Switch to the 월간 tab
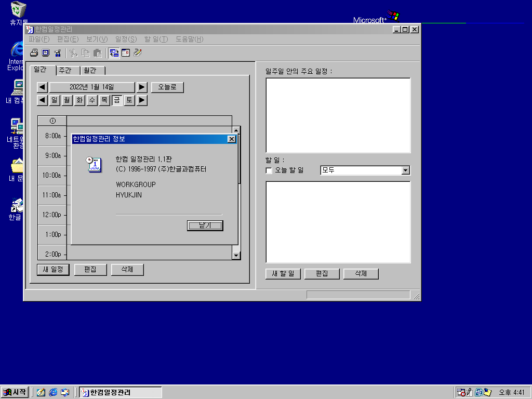 [92, 70]
